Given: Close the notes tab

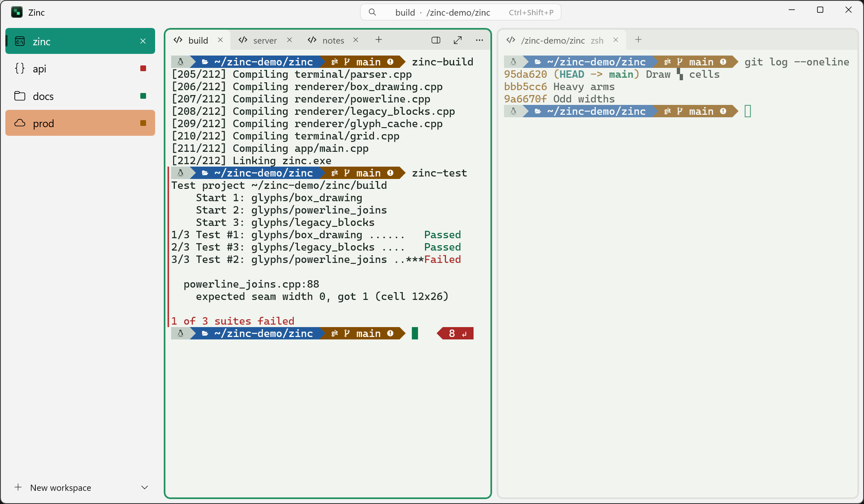Looking at the screenshot, I should point(356,40).
